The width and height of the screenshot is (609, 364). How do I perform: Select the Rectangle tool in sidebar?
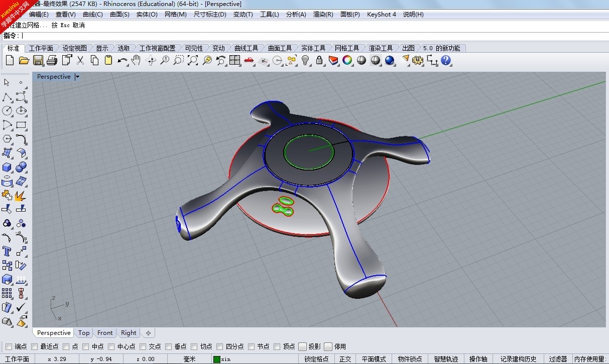[21, 125]
